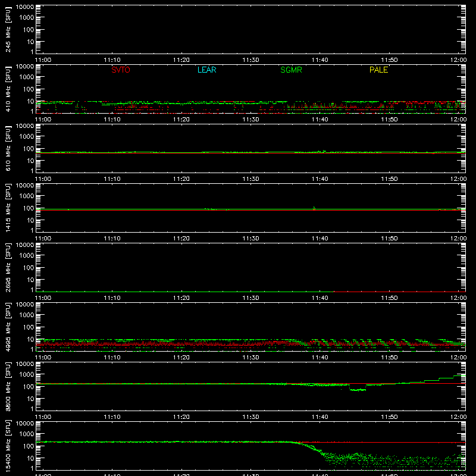Click 11:10 time label under 410 MHz panel
The height and width of the screenshot is (476, 476).
(x=112, y=120)
